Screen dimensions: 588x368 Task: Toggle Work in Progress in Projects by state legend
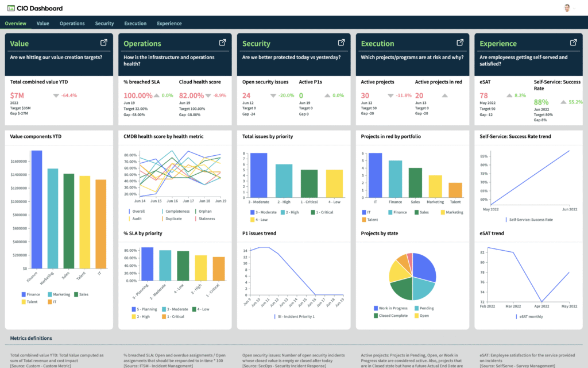point(393,308)
